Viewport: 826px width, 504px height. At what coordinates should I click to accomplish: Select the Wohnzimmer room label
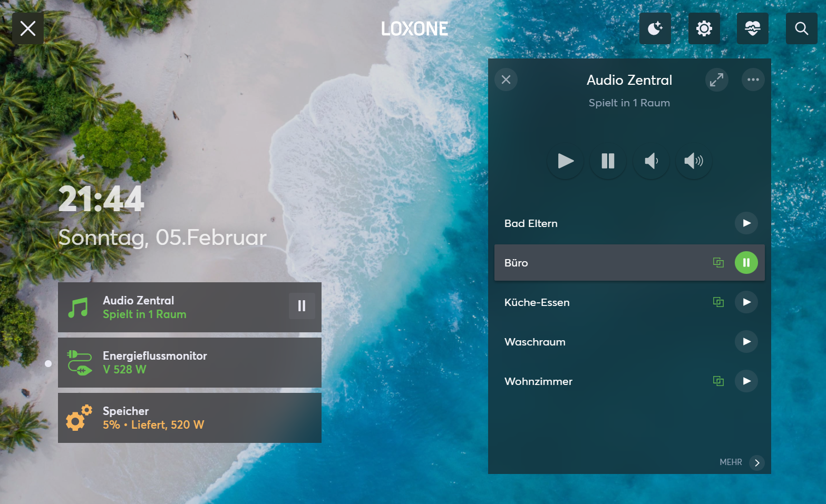pos(538,381)
